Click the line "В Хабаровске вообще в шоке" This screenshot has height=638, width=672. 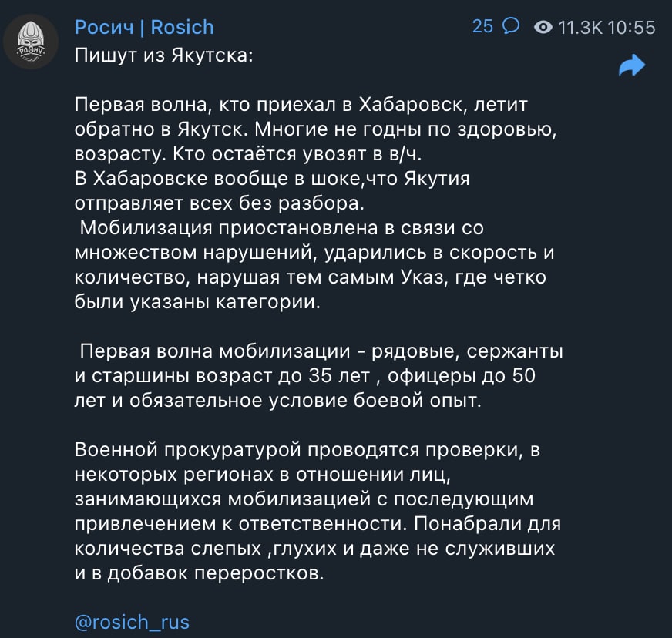[272, 179]
